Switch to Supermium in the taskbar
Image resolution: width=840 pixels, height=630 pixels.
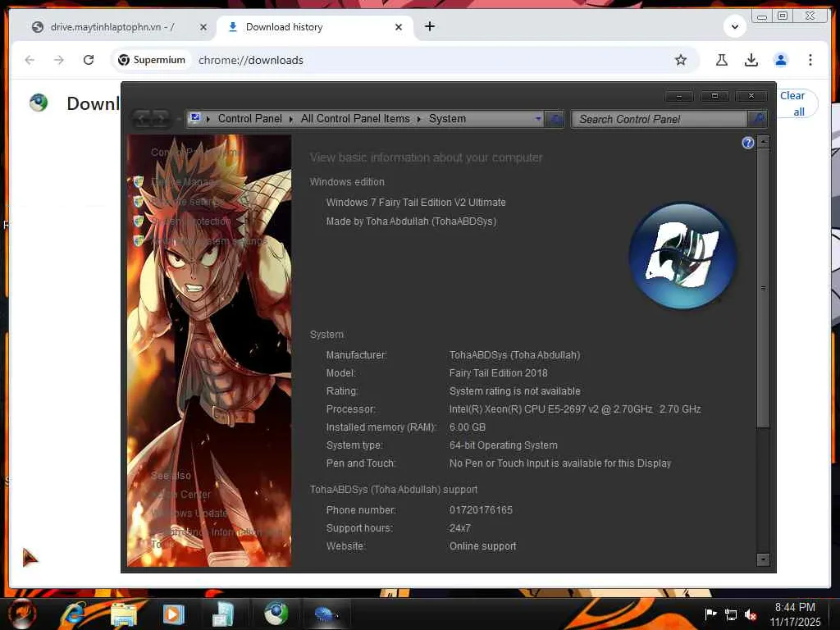click(x=276, y=614)
